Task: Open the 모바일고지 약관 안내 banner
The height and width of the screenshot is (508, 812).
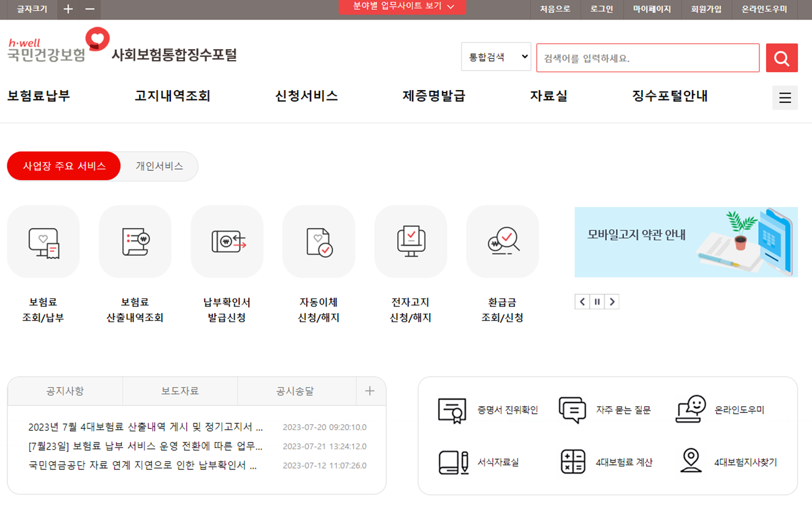Action: [x=686, y=242]
